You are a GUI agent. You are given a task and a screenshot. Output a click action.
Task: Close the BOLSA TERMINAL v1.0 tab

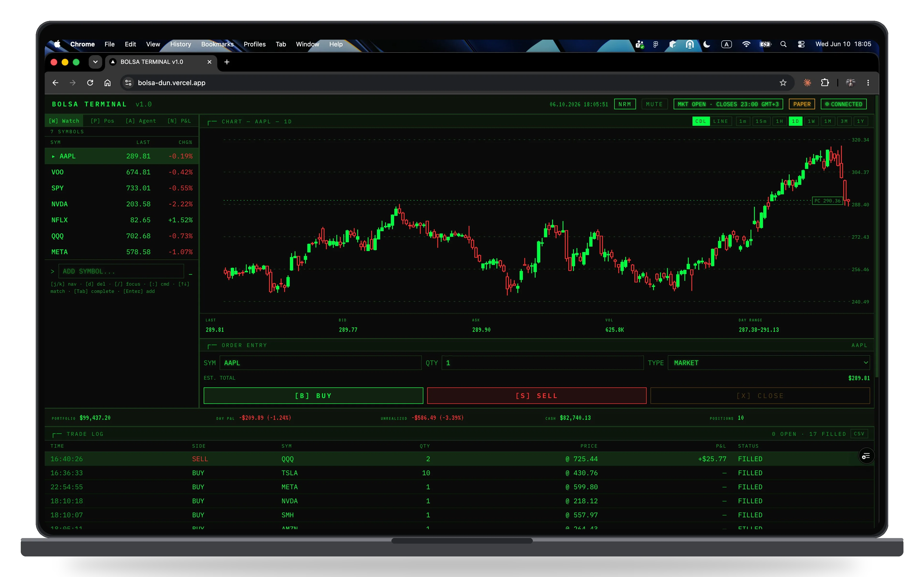pyautogui.click(x=209, y=62)
